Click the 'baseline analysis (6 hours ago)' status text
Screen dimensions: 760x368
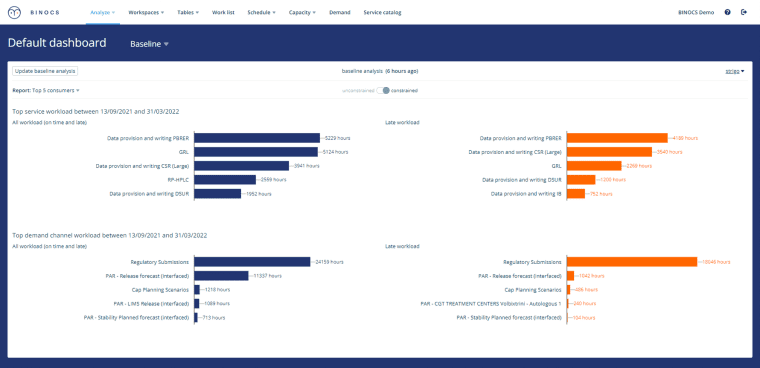[380, 71]
